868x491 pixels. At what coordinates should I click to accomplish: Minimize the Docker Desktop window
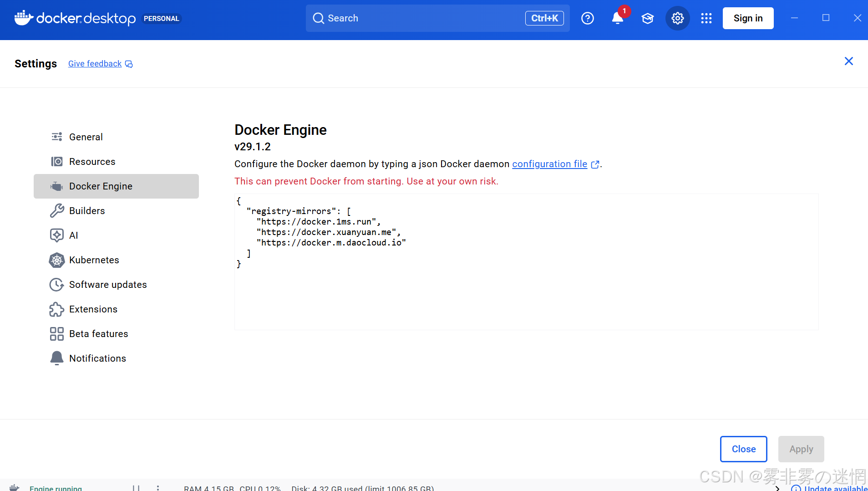pos(794,18)
